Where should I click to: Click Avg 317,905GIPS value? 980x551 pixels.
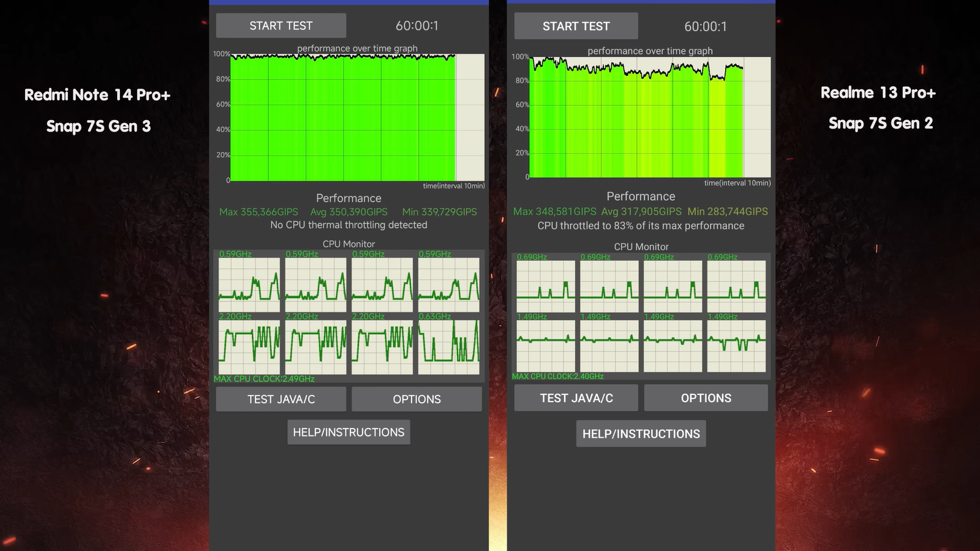641,211
